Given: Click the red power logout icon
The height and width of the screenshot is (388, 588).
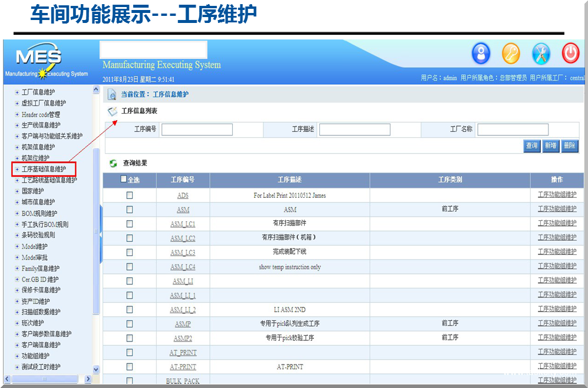Looking at the screenshot, I should (570, 54).
